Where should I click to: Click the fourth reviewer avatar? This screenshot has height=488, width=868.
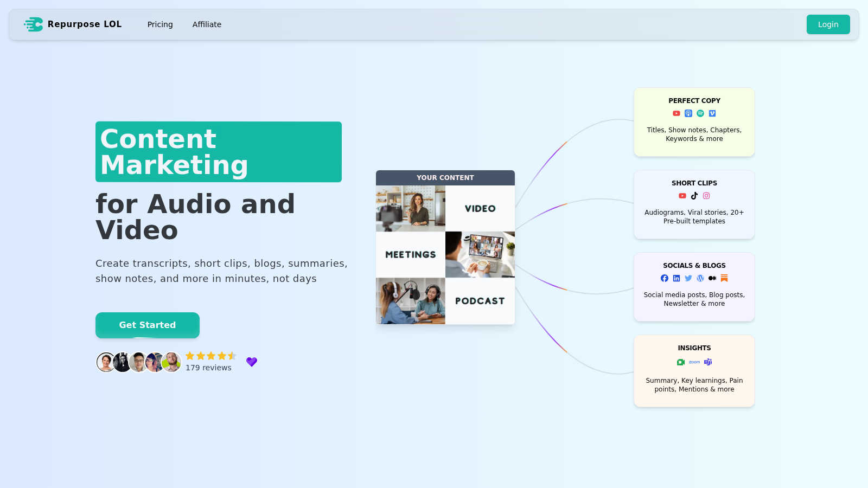155,362
